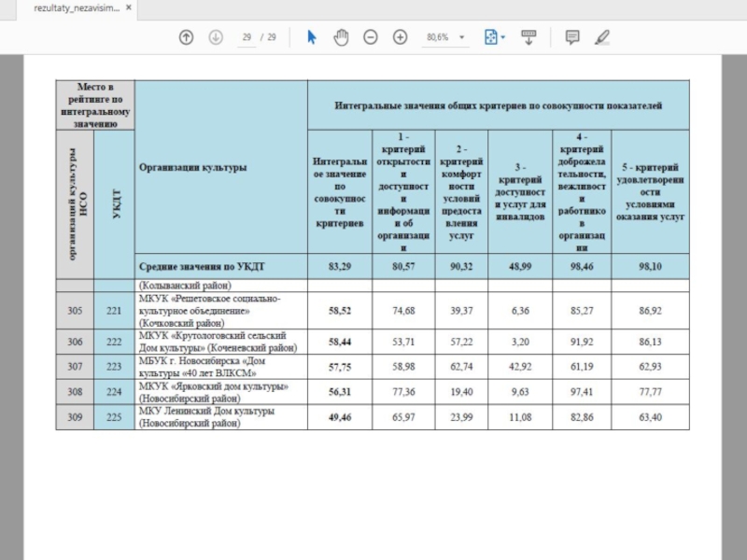Click the integral value 58,52 cell
Screen dimensions: 747x560
340,310
